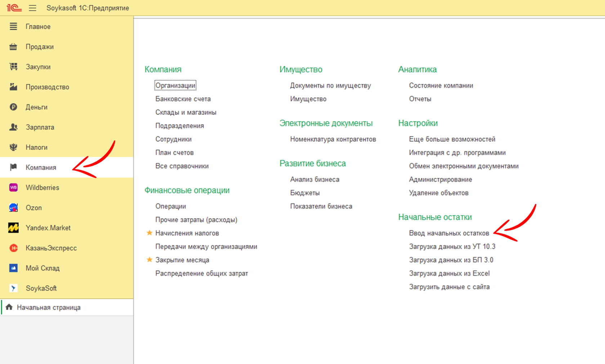The height and width of the screenshot is (364, 605).
Task: Open the КазаньЭкспресс red icon
Action: [13, 248]
